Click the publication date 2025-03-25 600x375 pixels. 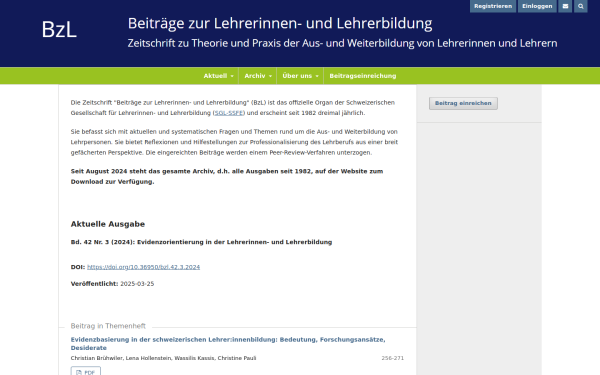137,284
